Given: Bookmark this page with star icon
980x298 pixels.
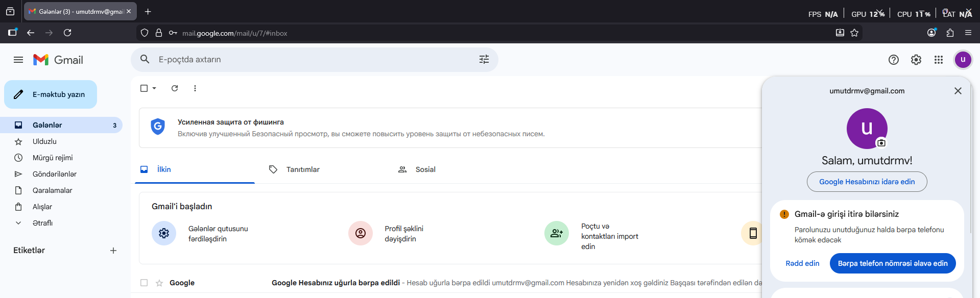Looking at the screenshot, I should point(854,33).
